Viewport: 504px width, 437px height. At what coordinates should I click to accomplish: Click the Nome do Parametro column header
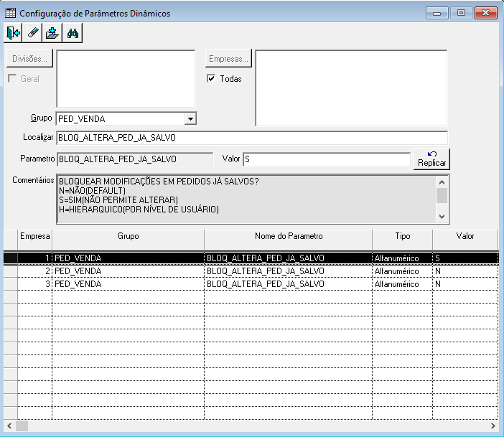coord(289,240)
